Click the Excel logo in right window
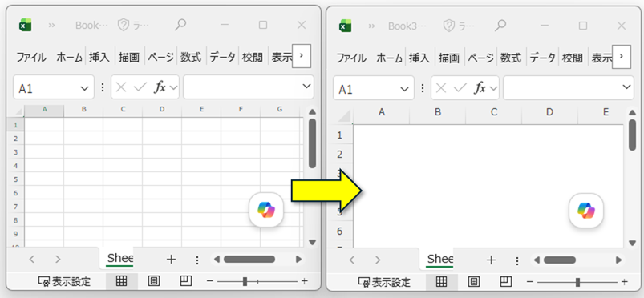Screen dimensions: 644x298 coord(346,26)
